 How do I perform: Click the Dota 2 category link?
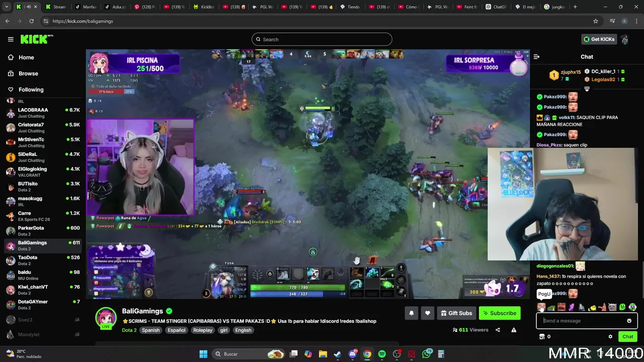[129, 330]
